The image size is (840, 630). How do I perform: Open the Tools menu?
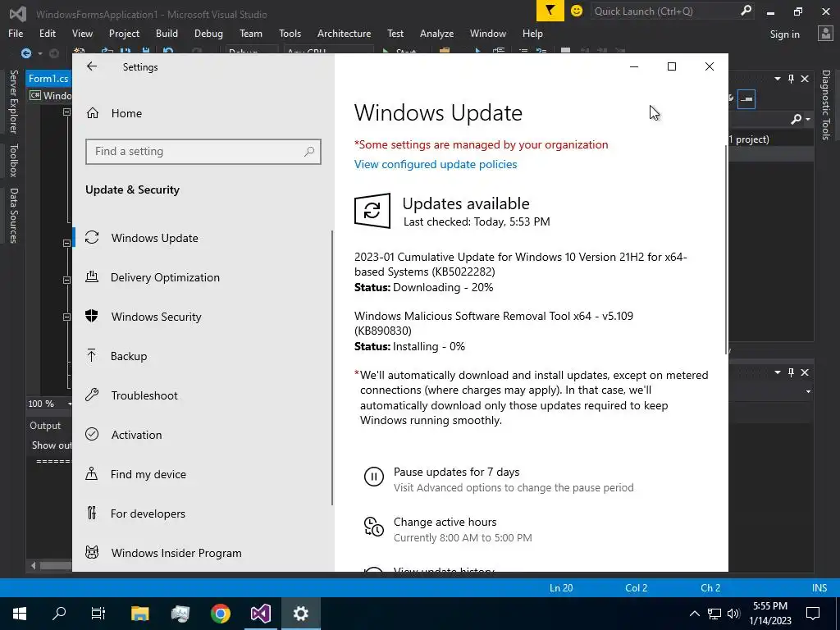pos(290,33)
